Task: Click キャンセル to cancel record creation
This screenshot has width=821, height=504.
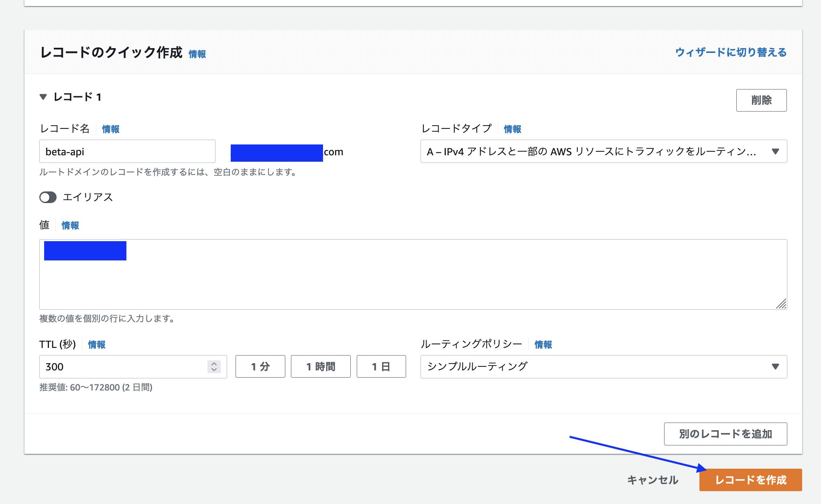Action: point(653,480)
